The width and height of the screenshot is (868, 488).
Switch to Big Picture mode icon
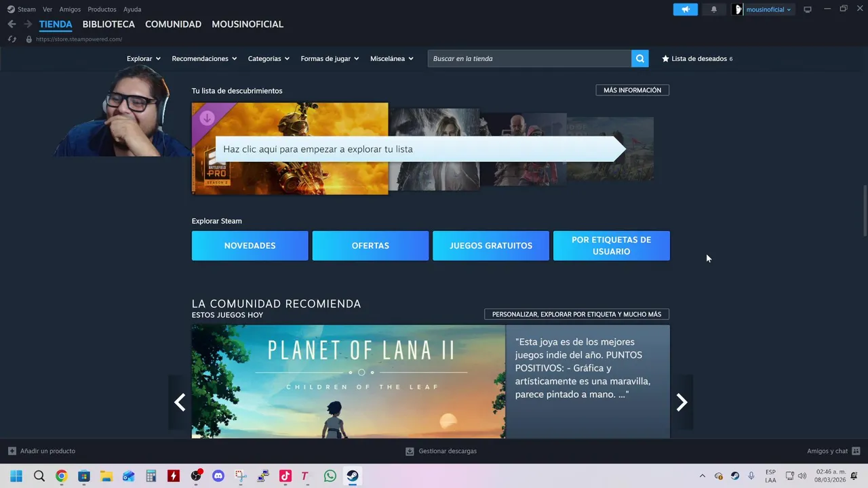[x=808, y=9]
